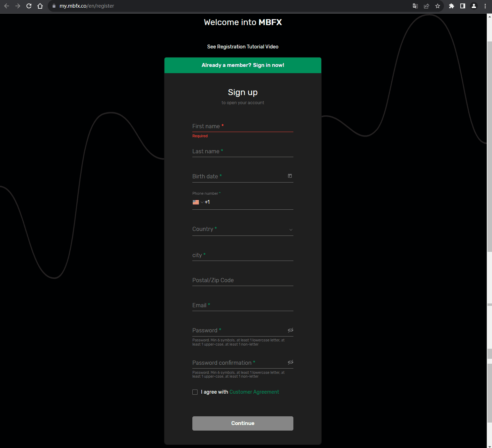This screenshot has width=492, height=448.
Task: Focus the Email field
Action: click(243, 305)
